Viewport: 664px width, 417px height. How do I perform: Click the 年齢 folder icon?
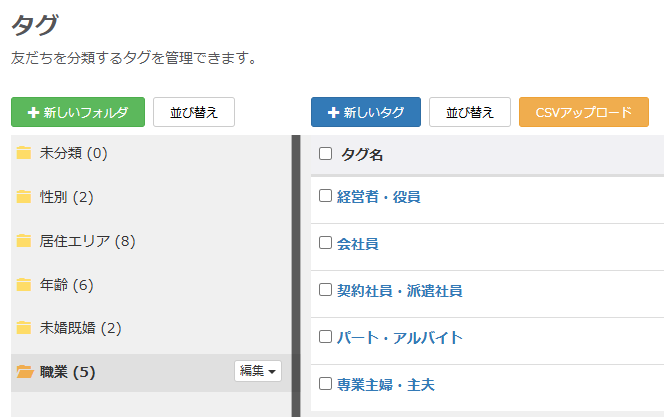[24, 285]
